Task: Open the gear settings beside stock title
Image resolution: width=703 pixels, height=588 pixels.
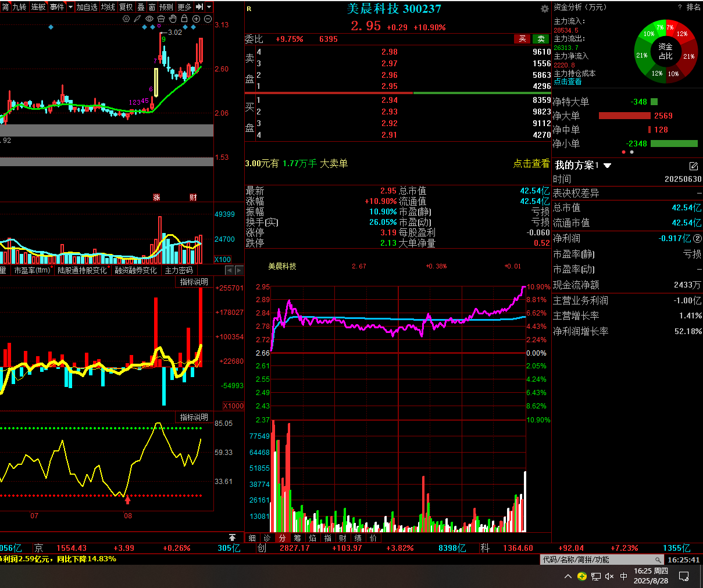Action: tap(544, 9)
